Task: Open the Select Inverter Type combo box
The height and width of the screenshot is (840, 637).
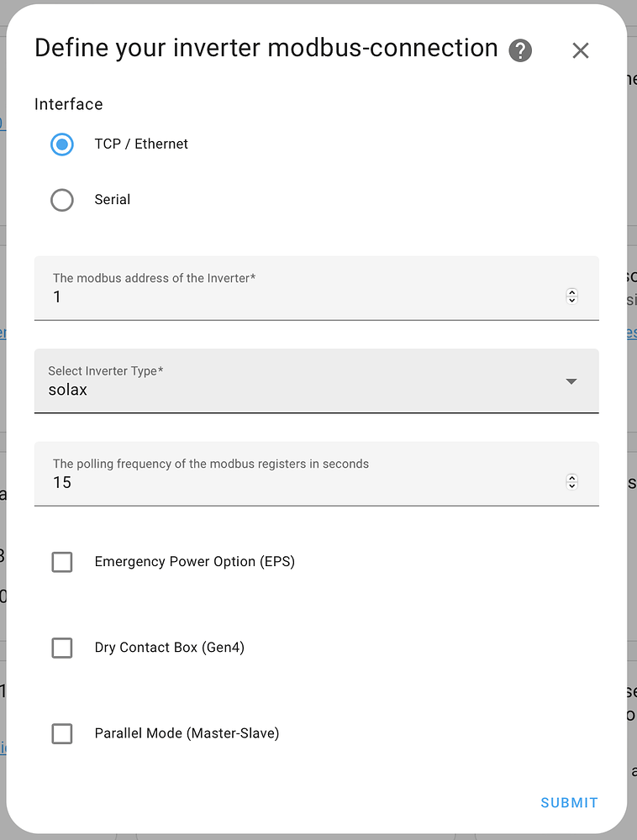Action: coord(316,381)
